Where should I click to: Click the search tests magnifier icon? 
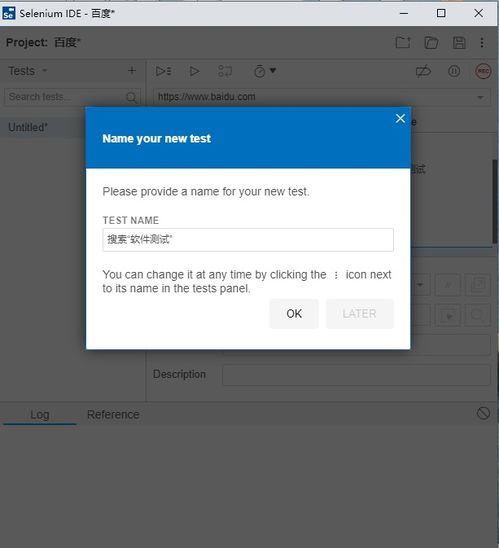pyautogui.click(x=131, y=97)
